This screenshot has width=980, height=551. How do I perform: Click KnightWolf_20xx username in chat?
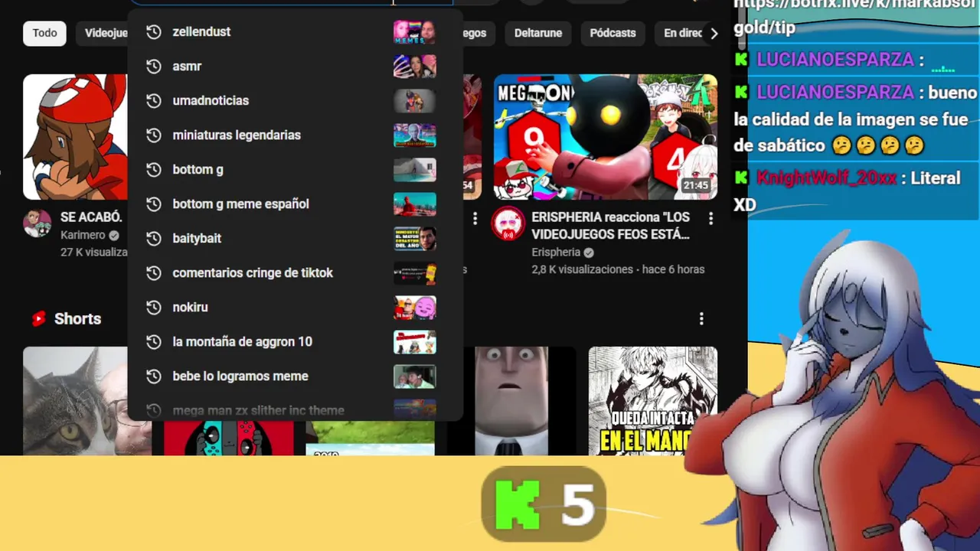(826, 178)
